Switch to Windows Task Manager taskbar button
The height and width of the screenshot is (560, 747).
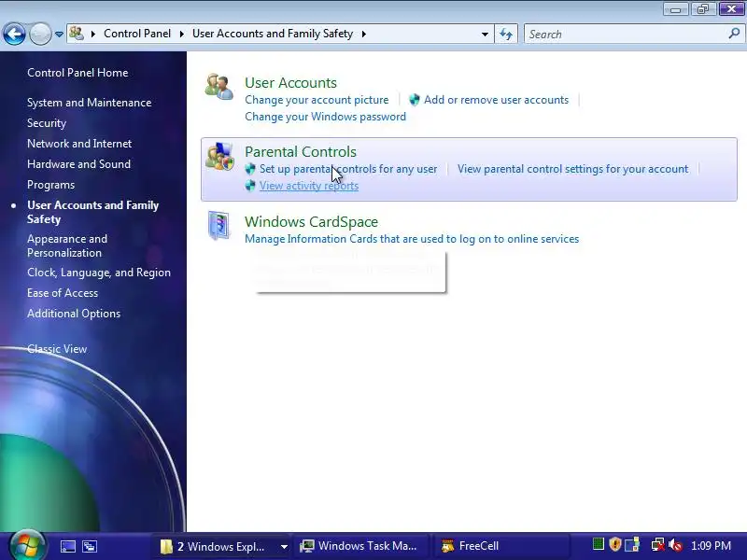(x=360, y=546)
